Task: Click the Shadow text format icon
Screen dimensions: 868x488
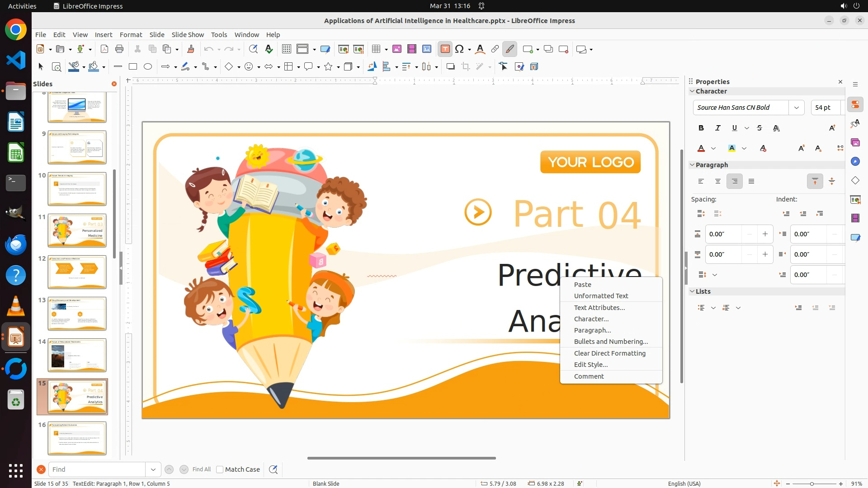Action: point(776,128)
